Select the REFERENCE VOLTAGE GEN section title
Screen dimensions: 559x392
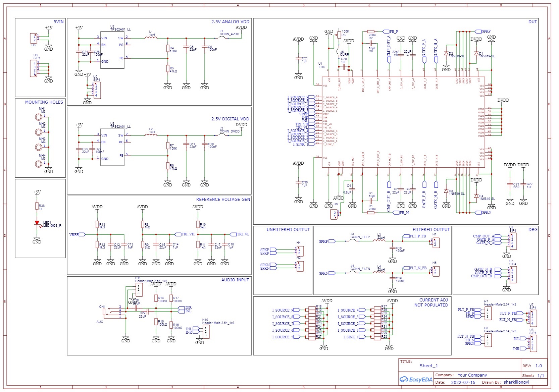(223, 200)
